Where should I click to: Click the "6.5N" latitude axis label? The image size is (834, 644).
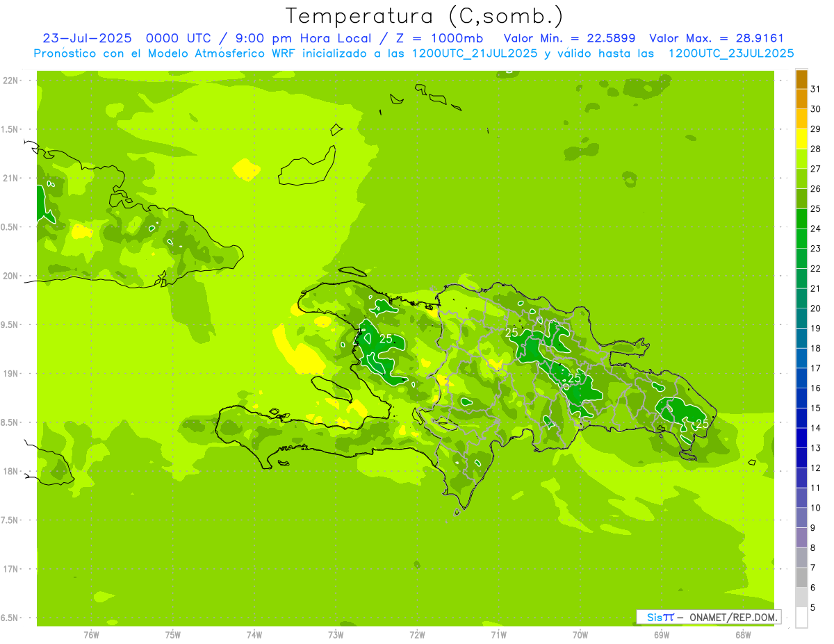[x=10, y=618]
